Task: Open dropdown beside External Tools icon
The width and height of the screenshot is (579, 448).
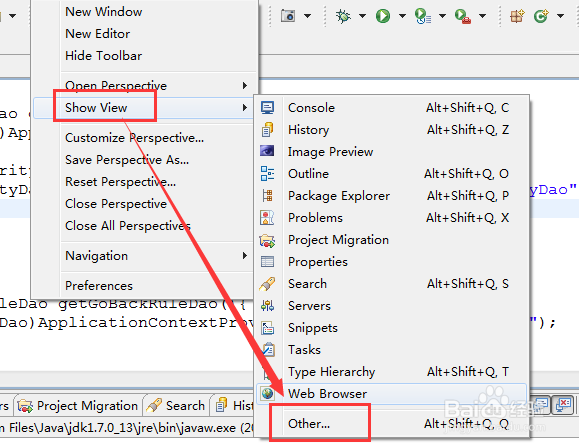Action: (x=482, y=16)
